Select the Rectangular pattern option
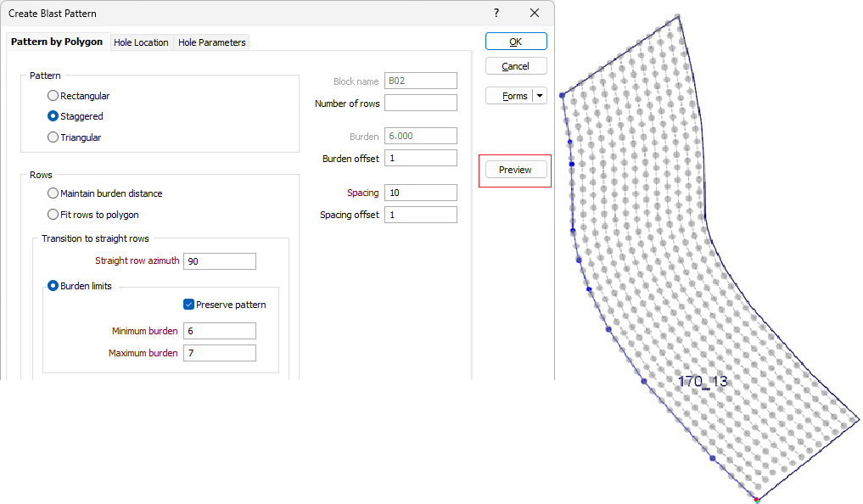Screen dimensions: 863x504 coord(53,96)
